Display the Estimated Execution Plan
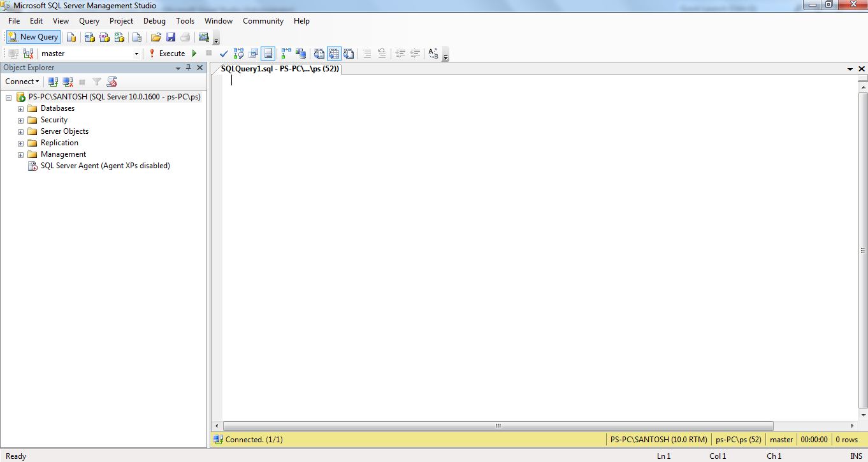This screenshot has height=462, width=868. coord(239,54)
